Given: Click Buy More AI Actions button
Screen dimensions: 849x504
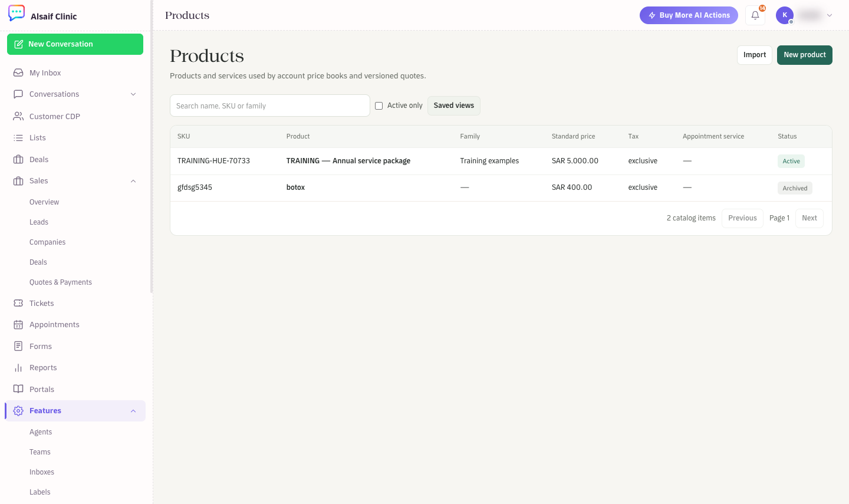Looking at the screenshot, I should [x=689, y=15].
